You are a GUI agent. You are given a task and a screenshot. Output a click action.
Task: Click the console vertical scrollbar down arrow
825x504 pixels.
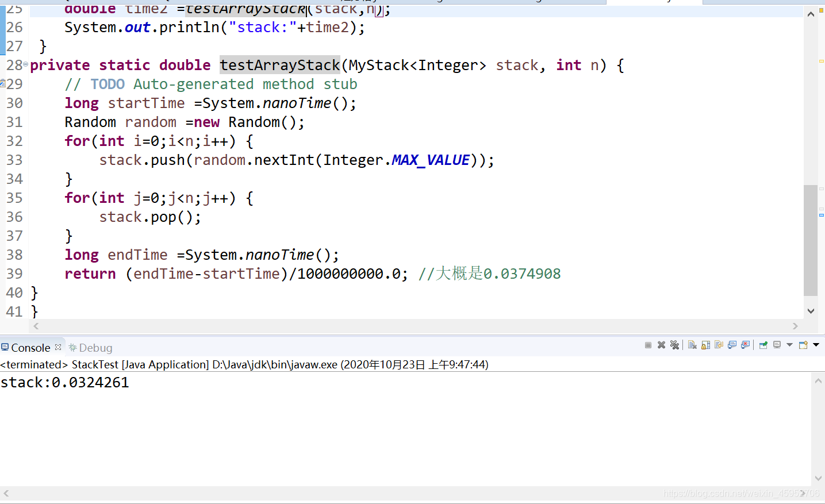[818, 478]
